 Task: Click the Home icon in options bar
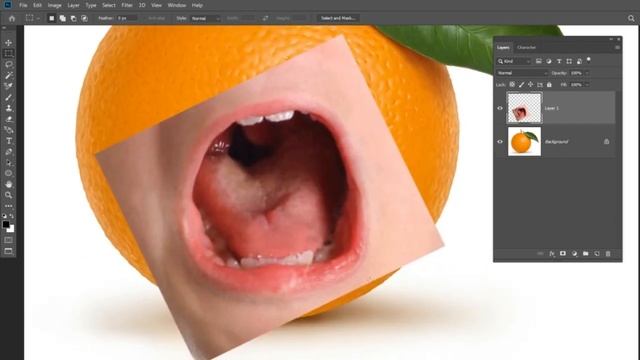pyautogui.click(x=12, y=18)
